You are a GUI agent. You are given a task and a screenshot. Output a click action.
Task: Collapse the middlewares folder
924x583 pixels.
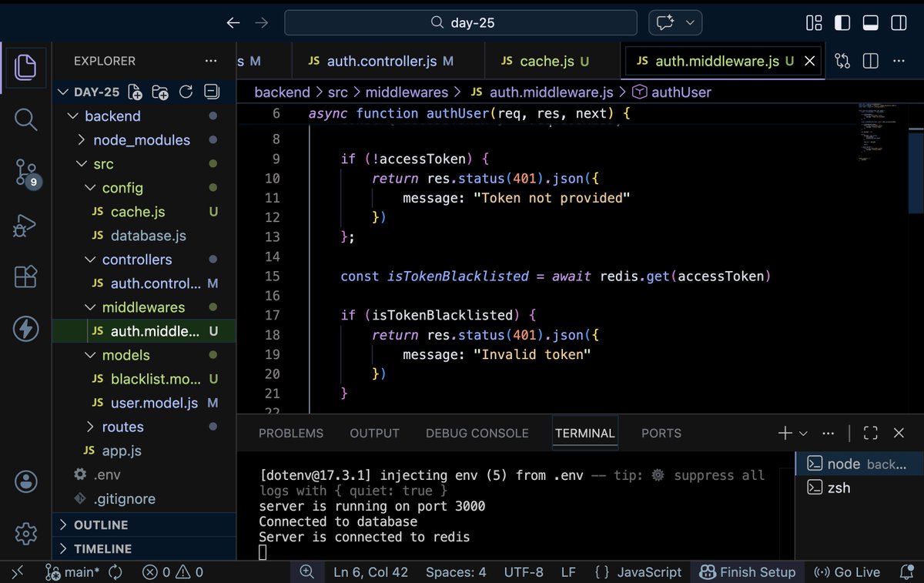(x=144, y=307)
